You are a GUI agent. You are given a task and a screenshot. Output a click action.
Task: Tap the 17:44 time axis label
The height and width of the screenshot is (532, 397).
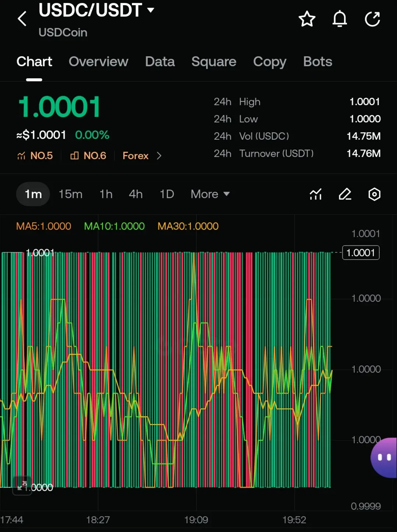12,520
